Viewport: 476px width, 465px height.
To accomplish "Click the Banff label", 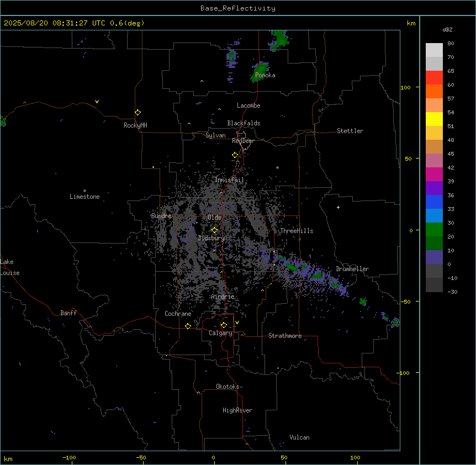I will [x=68, y=313].
